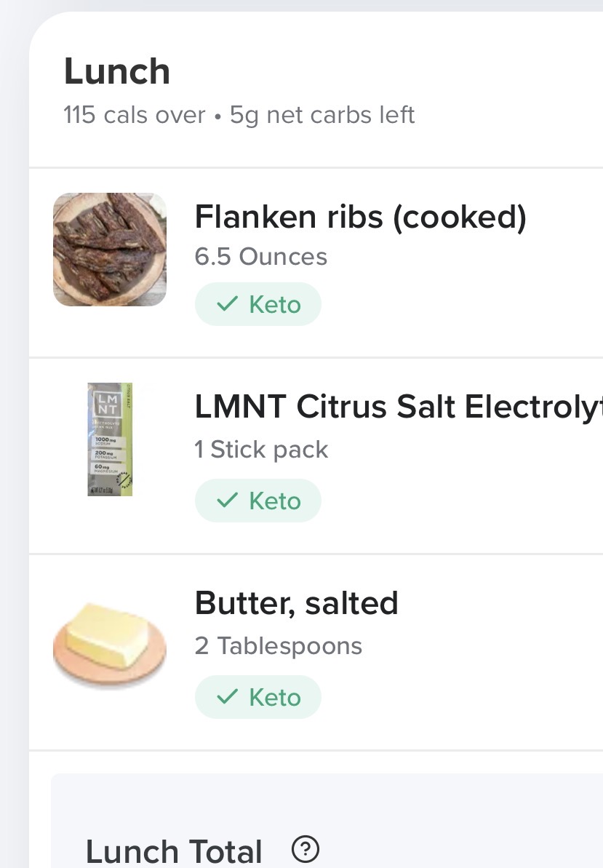Click the Lunch Total label
603x868 pixels.
(174, 851)
